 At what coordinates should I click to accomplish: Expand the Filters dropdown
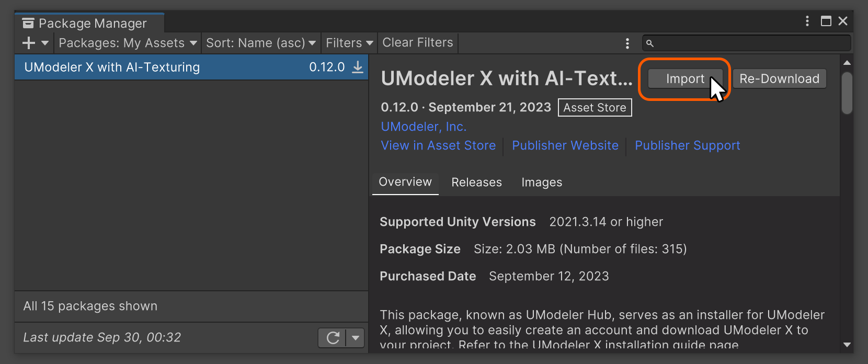[349, 43]
